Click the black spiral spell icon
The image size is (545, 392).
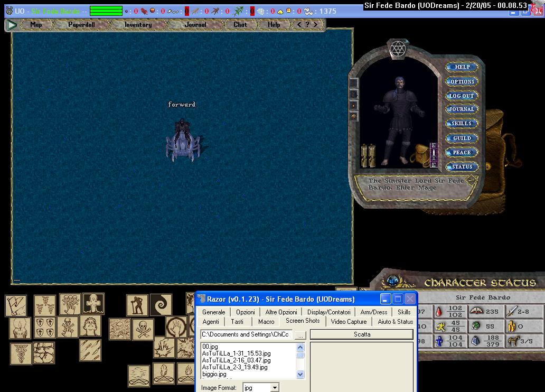coord(161,305)
